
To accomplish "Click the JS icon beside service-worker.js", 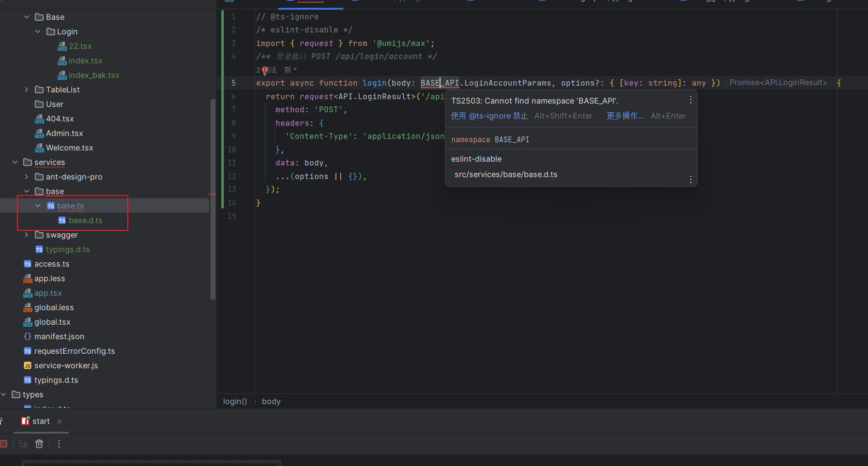I will click(x=28, y=365).
